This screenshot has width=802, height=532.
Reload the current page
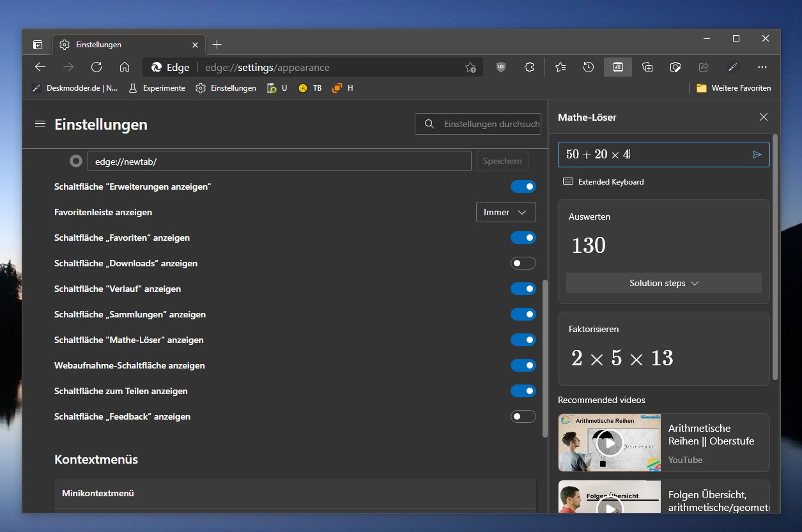[96, 67]
